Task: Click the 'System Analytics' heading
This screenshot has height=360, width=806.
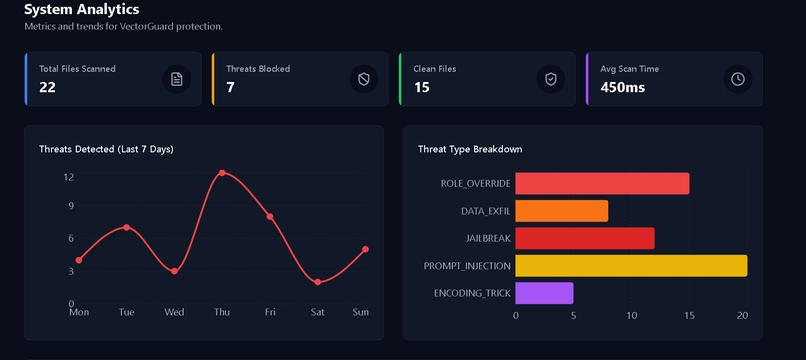Action: pyautogui.click(x=82, y=9)
